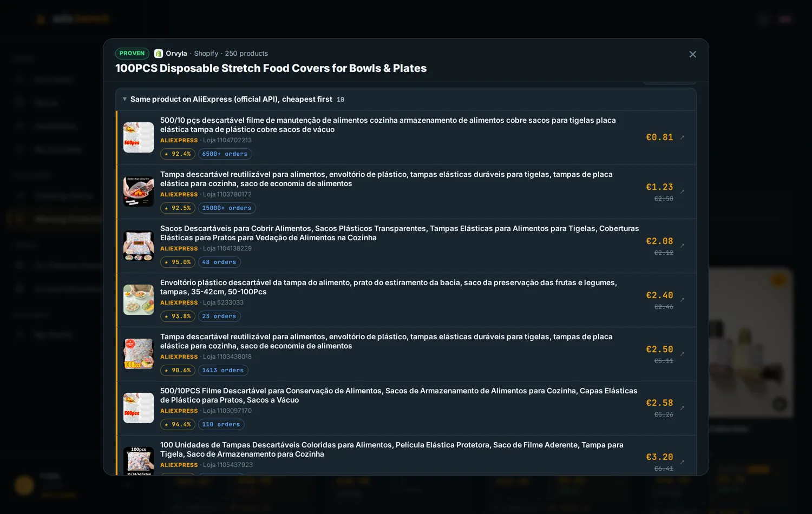Viewport: 812px width, 514px height.
Task: Open listing '100 Unidades de Tampas Descartáveis Coloridas'
Action: 391,450
